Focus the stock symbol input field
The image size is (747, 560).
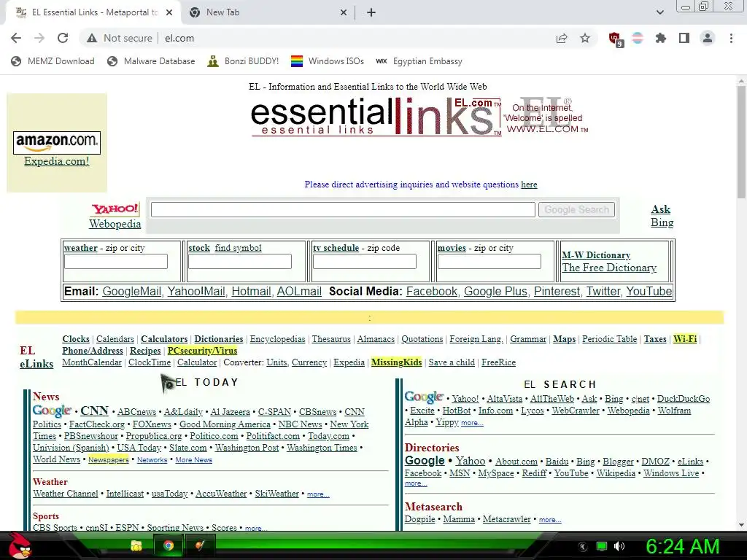click(x=239, y=262)
